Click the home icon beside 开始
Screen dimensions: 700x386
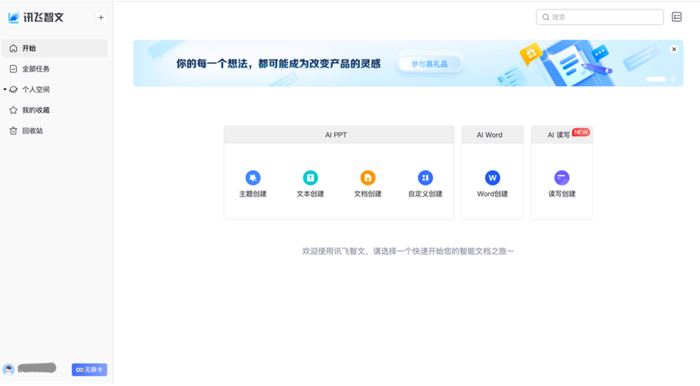(x=13, y=48)
